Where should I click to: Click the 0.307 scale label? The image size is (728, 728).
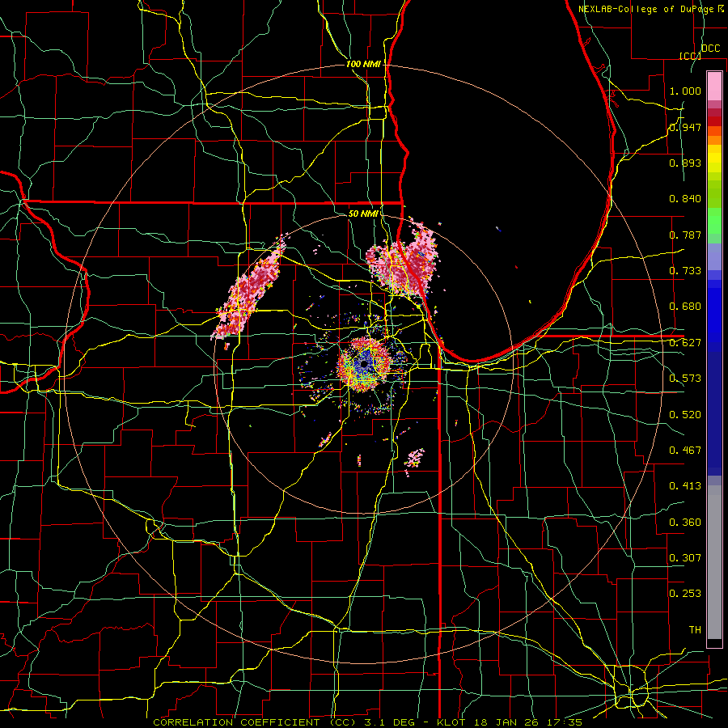pos(685,557)
